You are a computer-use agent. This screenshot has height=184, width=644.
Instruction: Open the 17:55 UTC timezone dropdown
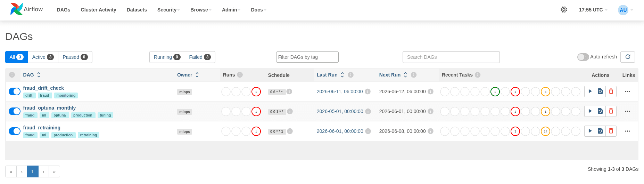click(x=593, y=10)
